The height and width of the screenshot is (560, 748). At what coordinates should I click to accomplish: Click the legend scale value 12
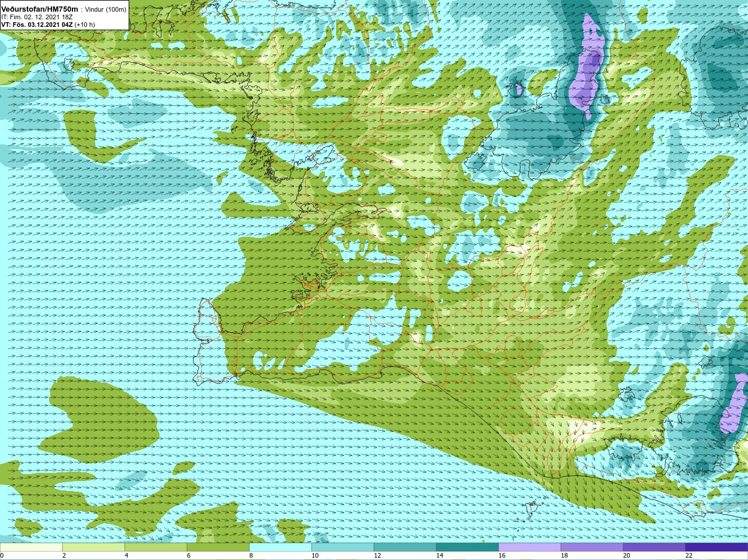378,555
